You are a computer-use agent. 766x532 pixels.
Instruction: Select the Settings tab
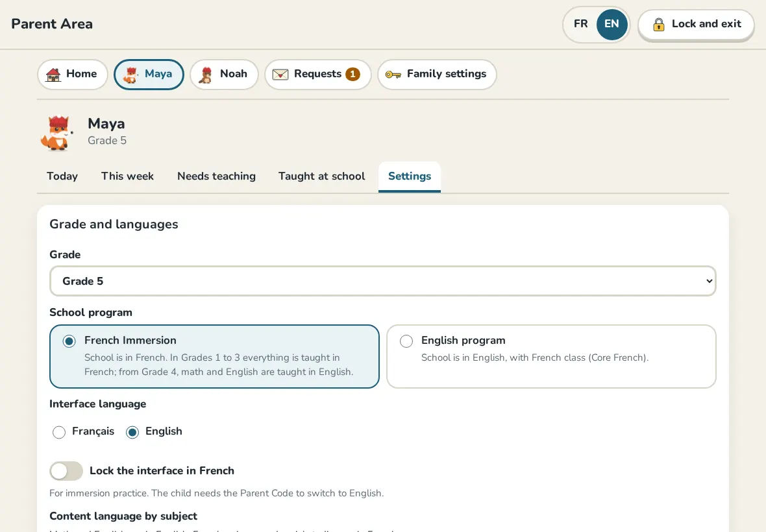[x=410, y=176]
